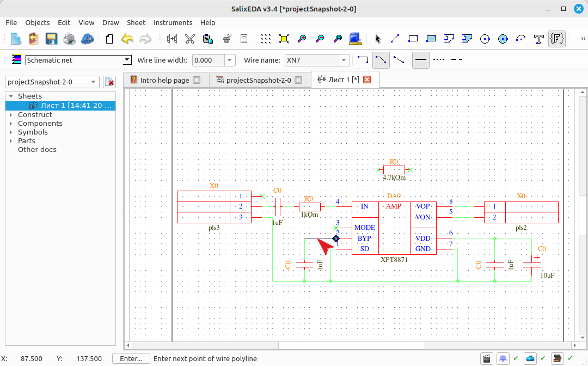588x366 pixels.
Task: Add a new blank sheet icon
Action: pos(109,39)
